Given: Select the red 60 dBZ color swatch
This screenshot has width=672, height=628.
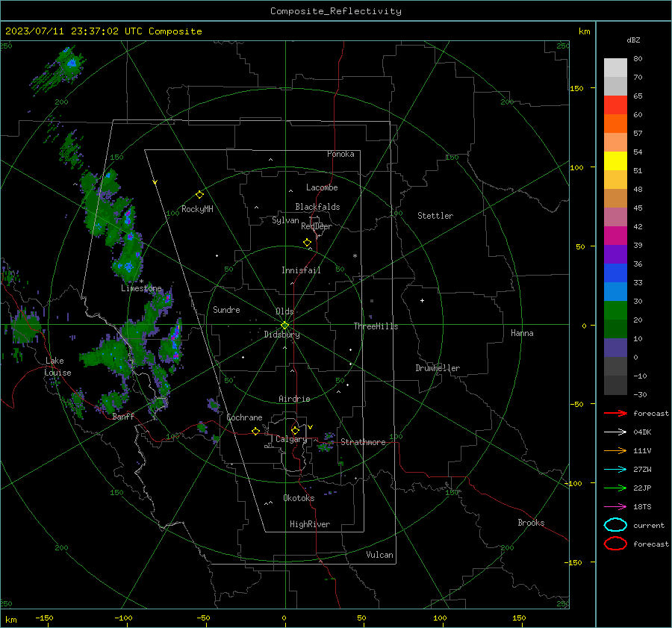Looking at the screenshot, I should 615,105.
